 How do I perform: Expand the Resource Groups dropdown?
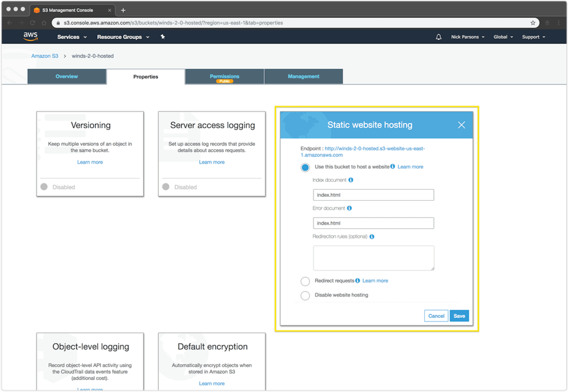(x=123, y=37)
